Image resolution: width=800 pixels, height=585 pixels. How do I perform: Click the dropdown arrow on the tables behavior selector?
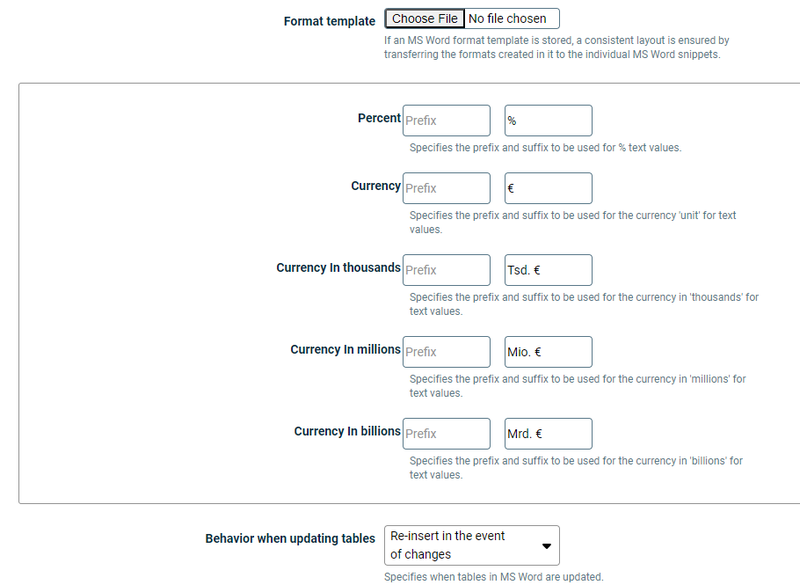[548, 544]
